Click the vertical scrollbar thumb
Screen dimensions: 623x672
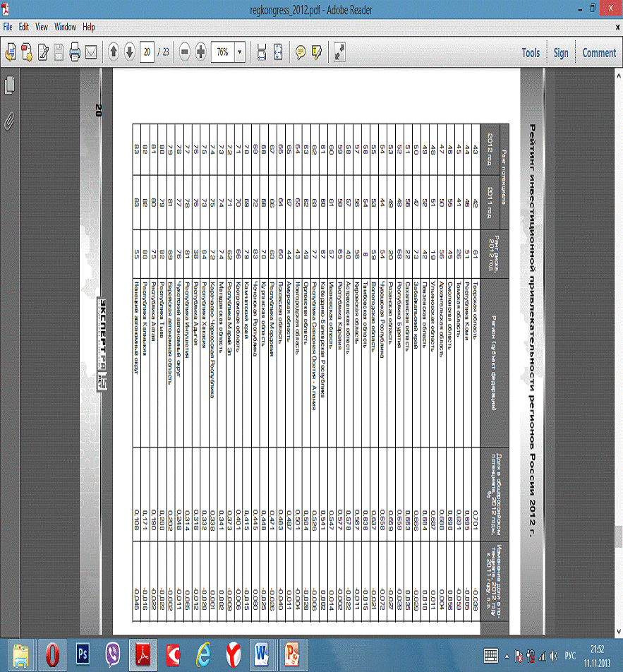[x=618, y=536]
